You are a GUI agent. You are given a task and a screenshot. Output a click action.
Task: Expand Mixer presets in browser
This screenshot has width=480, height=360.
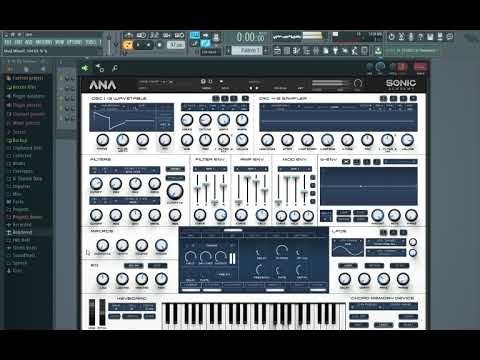(x=24, y=123)
